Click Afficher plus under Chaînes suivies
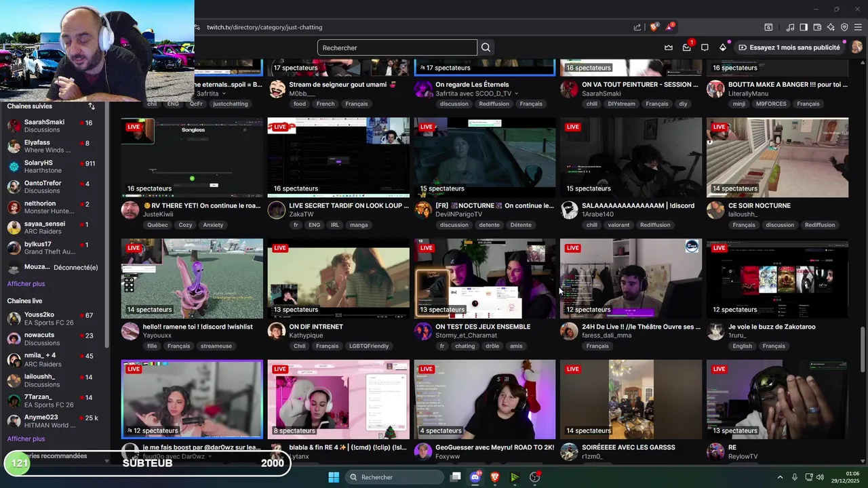This screenshot has width=868, height=488. (26, 284)
